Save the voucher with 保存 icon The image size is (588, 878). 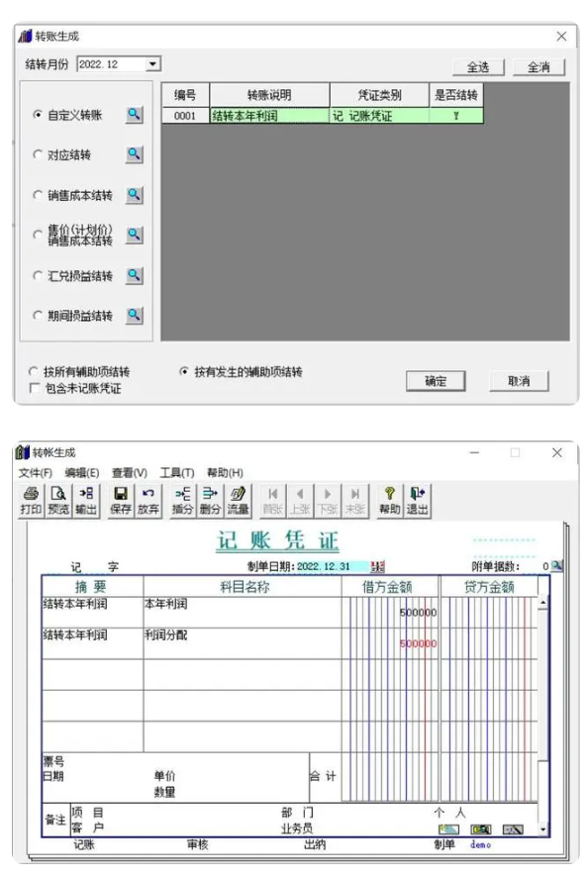click(x=121, y=501)
